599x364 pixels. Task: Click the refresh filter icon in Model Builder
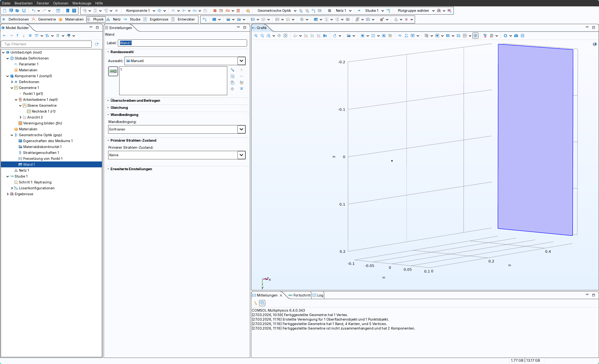click(97, 44)
